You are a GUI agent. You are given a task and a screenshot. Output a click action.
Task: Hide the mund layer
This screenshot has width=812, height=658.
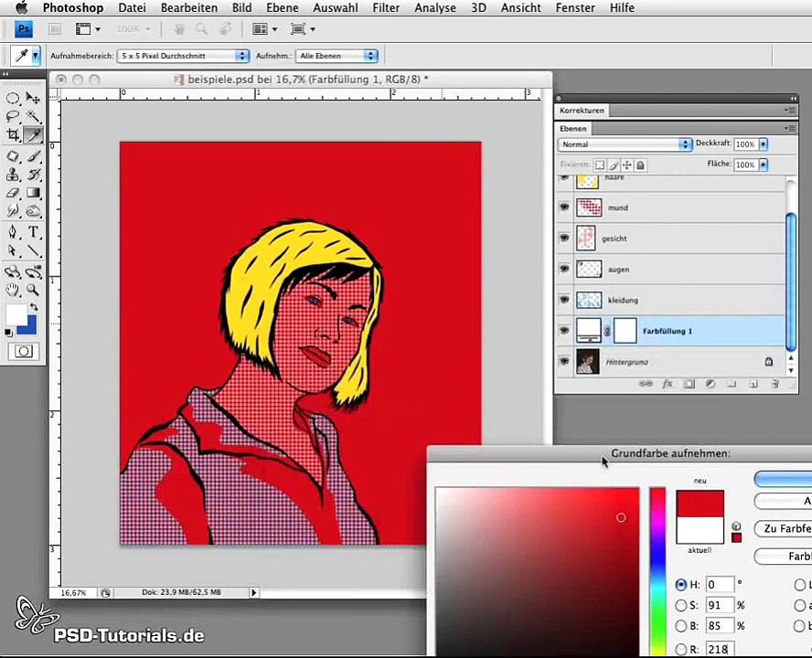(564, 207)
